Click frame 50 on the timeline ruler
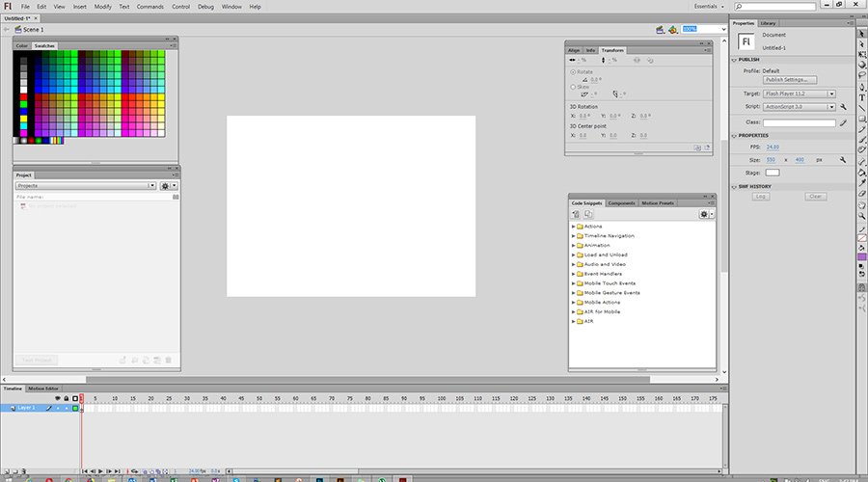The image size is (868, 482). (x=259, y=398)
